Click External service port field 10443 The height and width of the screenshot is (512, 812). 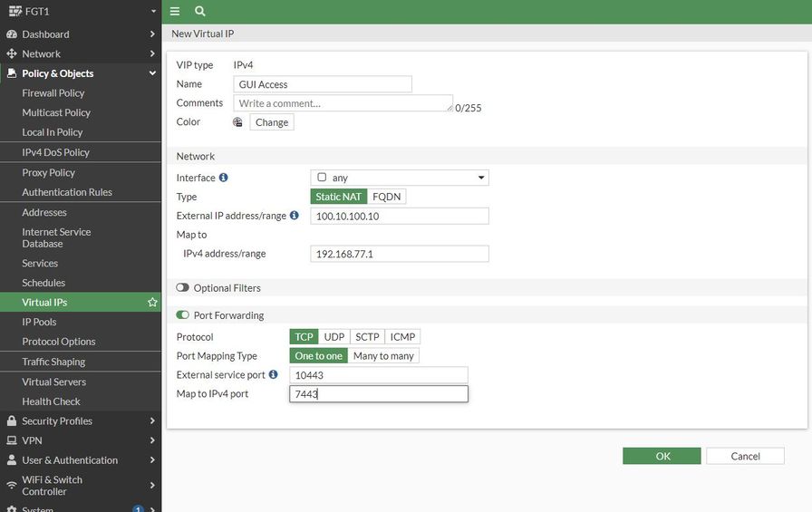379,375
